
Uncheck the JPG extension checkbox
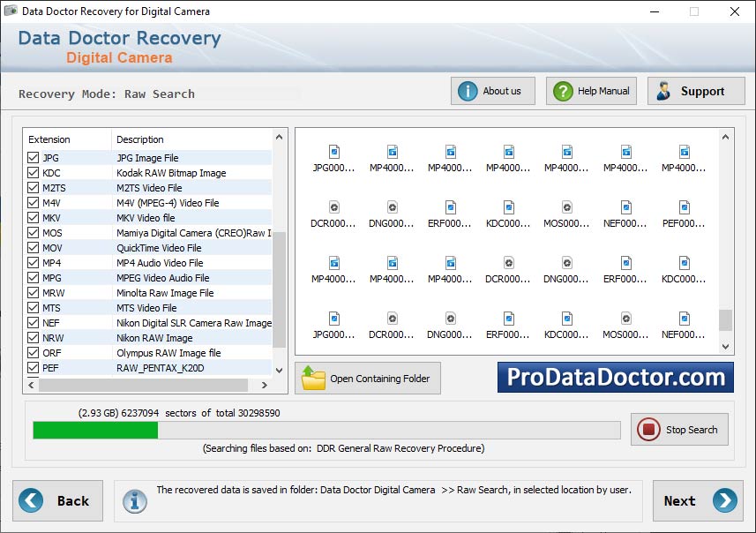tap(35, 157)
